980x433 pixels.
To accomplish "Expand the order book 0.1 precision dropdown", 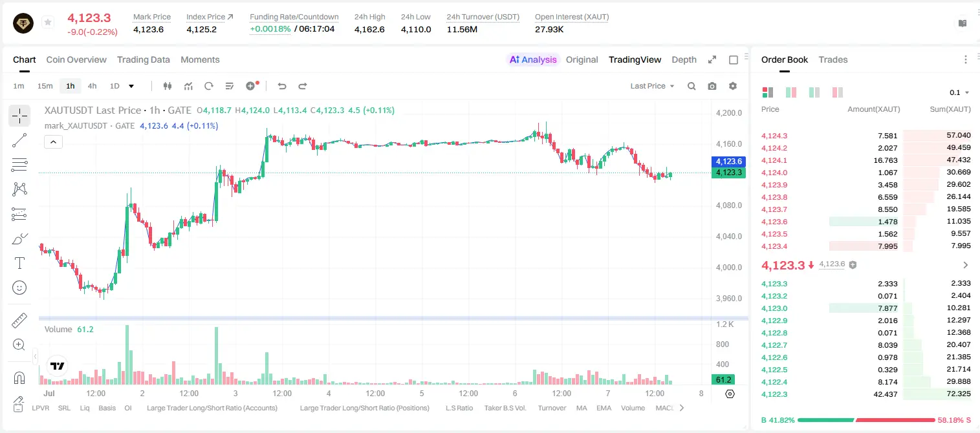I will point(959,92).
